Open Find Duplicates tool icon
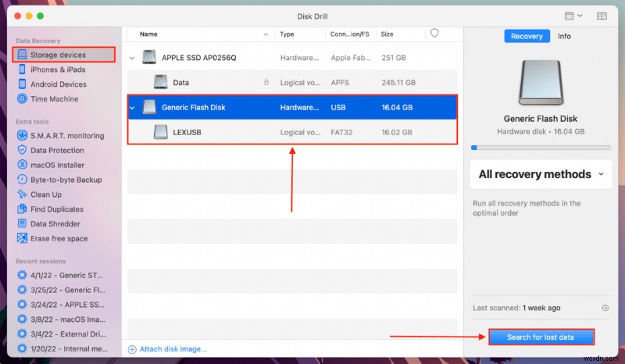 (x=22, y=209)
